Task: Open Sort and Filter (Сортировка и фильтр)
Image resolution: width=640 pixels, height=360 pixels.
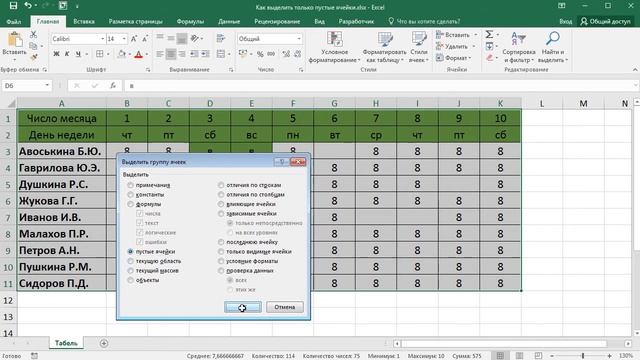Action: pos(518,48)
